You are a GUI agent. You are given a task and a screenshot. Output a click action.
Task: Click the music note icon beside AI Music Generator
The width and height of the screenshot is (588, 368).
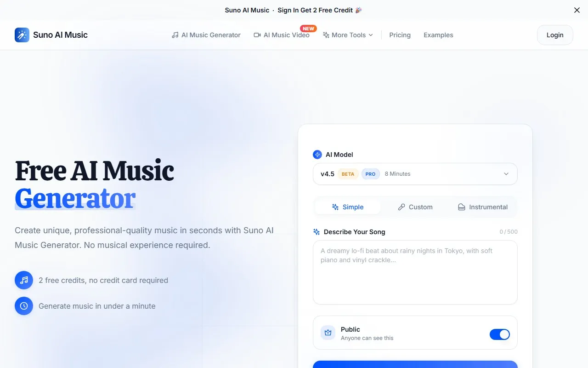click(x=175, y=35)
